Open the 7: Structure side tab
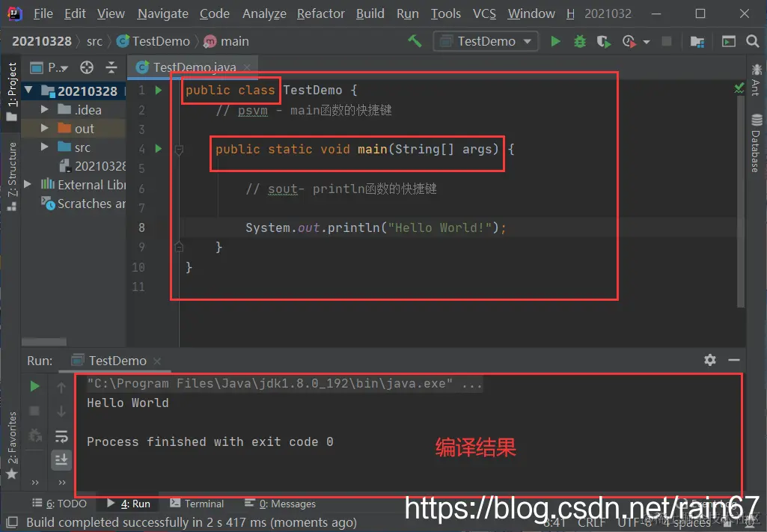 pos(12,177)
